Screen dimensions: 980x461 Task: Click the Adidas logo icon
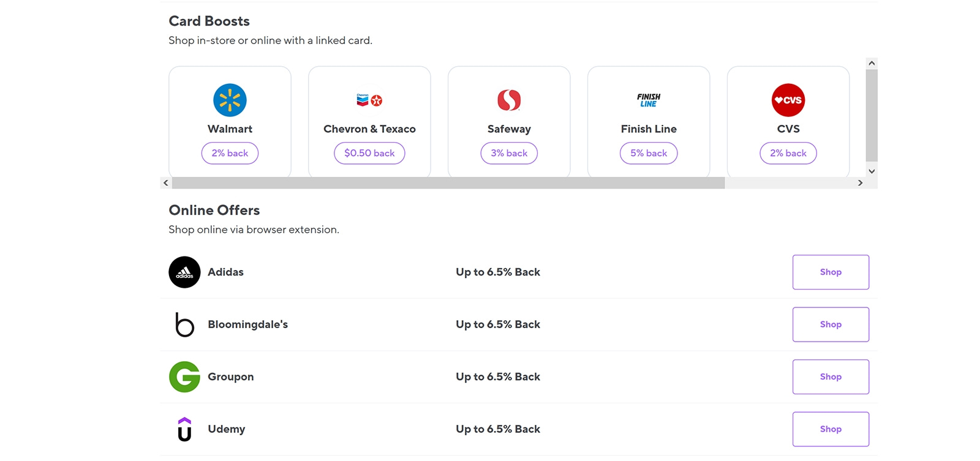click(x=184, y=272)
